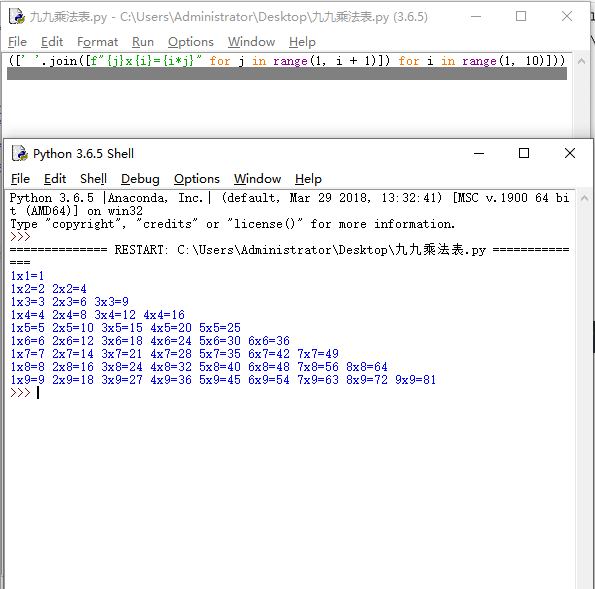Open the Shell menu
This screenshot has height=589, width=595.
93,179
